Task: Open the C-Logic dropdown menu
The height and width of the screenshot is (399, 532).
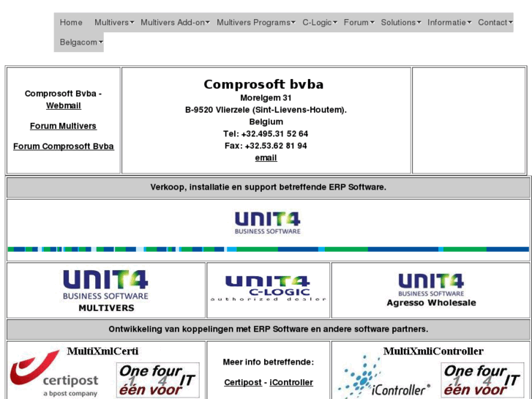Action: coord(320,23)
